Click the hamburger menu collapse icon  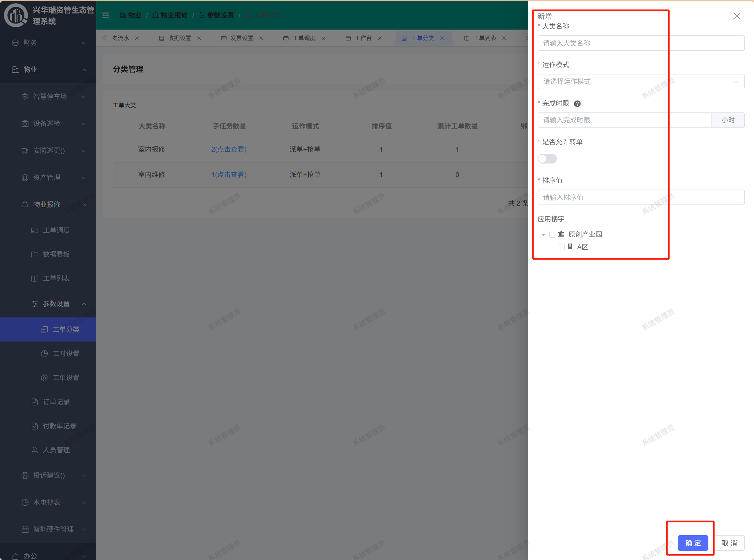point(106,15)
